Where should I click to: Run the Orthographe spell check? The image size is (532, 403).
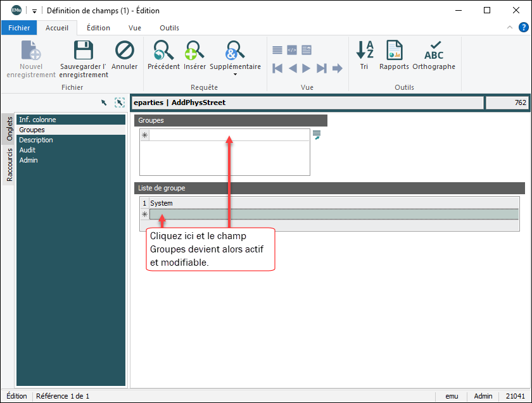434,52
